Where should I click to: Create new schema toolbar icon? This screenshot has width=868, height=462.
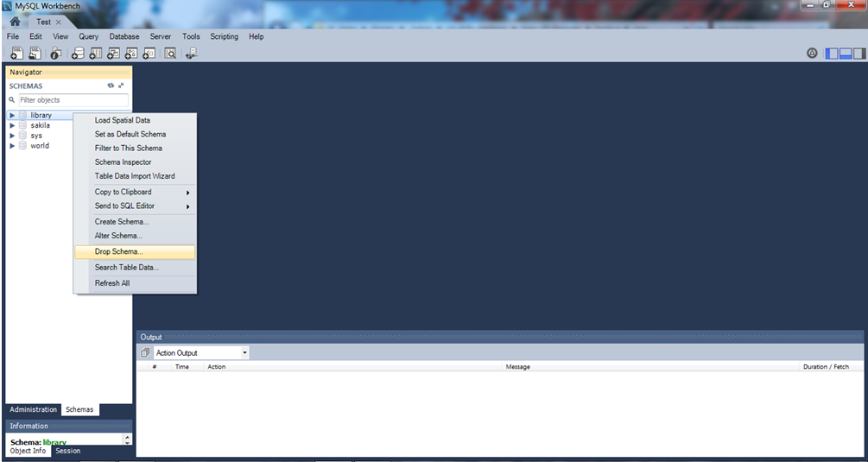78,54
